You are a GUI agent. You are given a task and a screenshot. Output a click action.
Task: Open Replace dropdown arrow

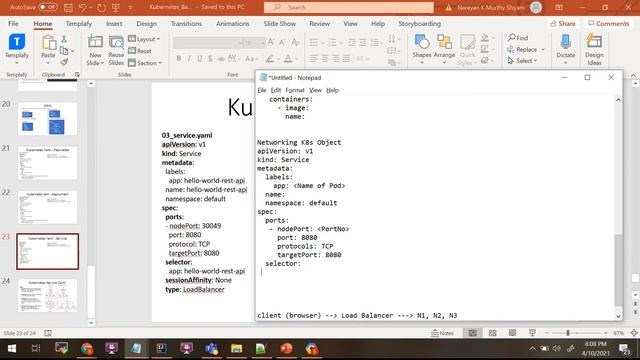(x=543, y=49)
